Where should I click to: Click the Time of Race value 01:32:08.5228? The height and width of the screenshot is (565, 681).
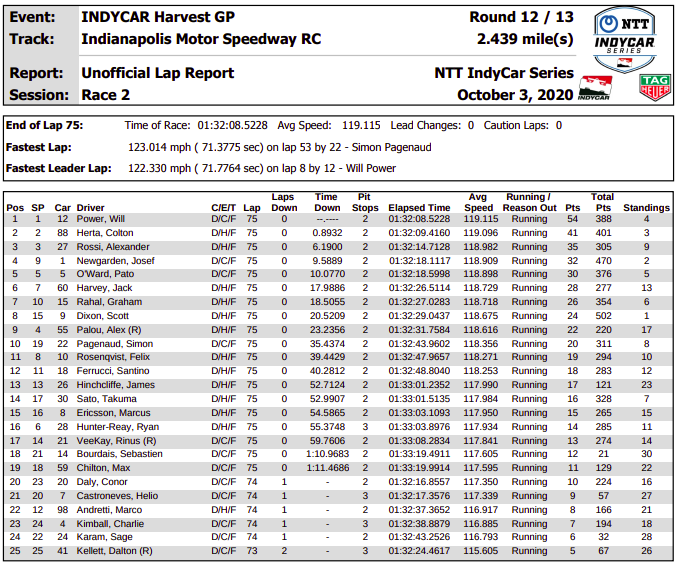coord(232,126)
